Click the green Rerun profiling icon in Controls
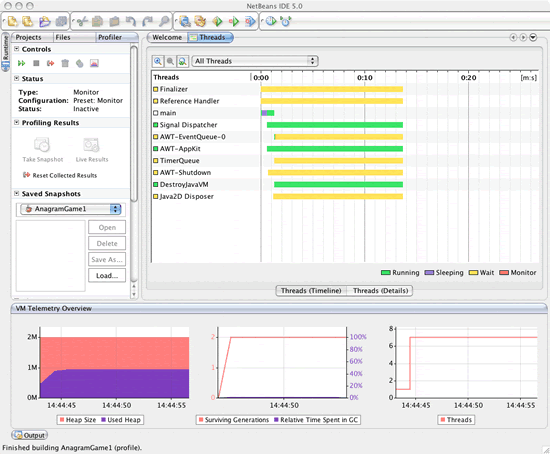550x454 pixels. 21,63
